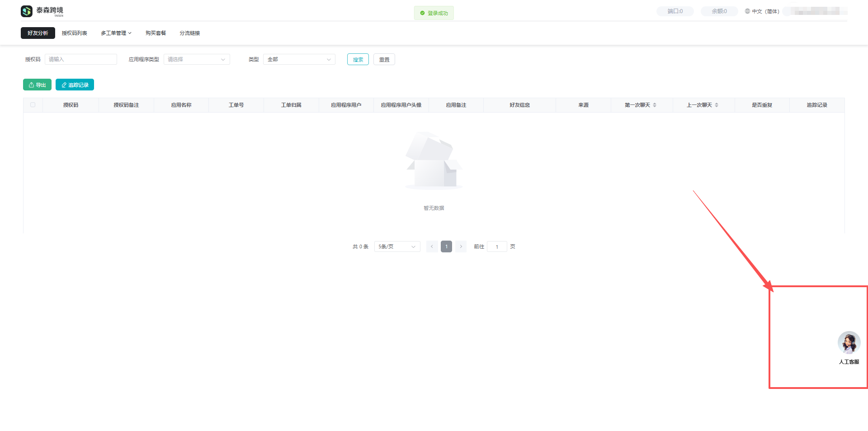The height and width of the screenshot is (431, 868).
Task: Focus the 授权码 input field
Action: coord(80,59)
